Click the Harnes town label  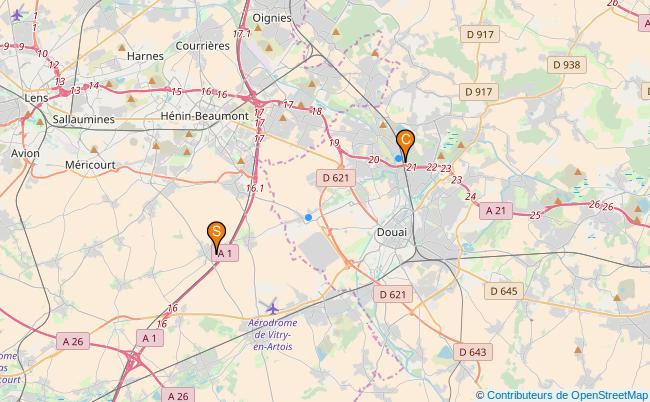[145, 56]
